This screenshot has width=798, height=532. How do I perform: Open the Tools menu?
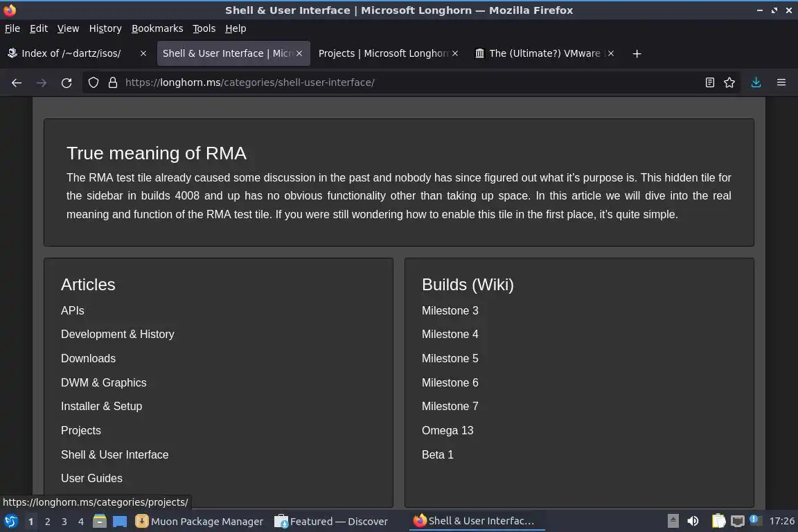[204, 28]
